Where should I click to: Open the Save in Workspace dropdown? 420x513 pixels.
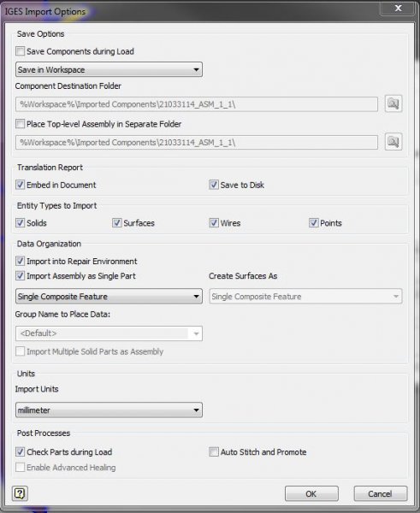[109, 70]
